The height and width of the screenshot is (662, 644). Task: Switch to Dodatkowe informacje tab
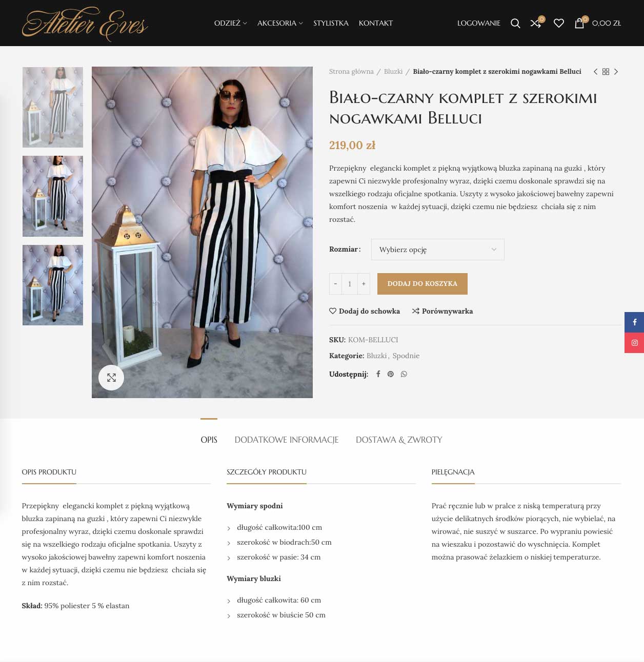287,440
